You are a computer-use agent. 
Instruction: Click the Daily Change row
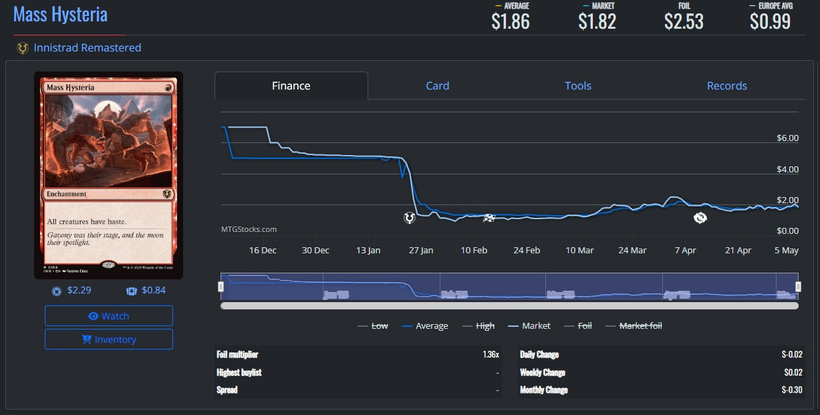pos(661,354)
